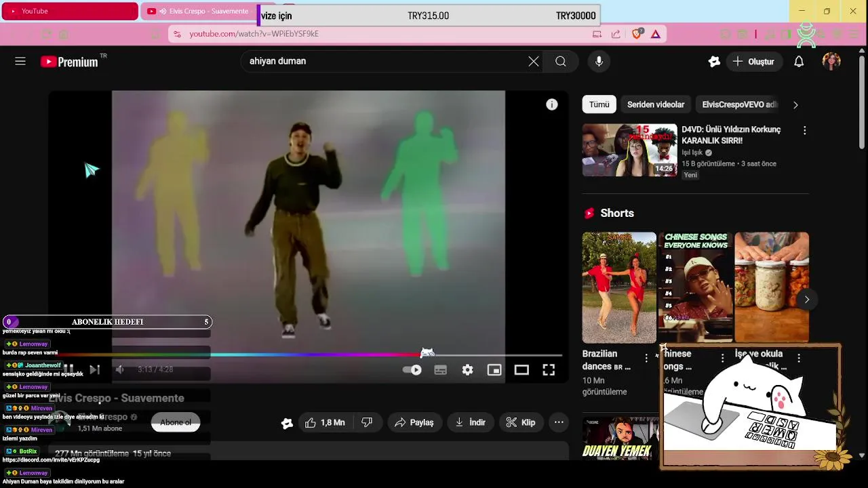Click the Premium sparkle icon beside Like

(x=287, y=423)
